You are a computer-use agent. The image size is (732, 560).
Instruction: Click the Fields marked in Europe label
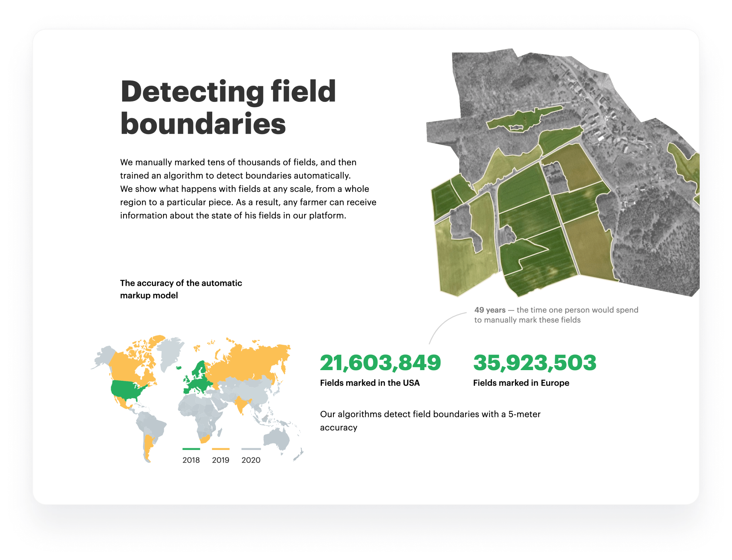click(521, 383)
